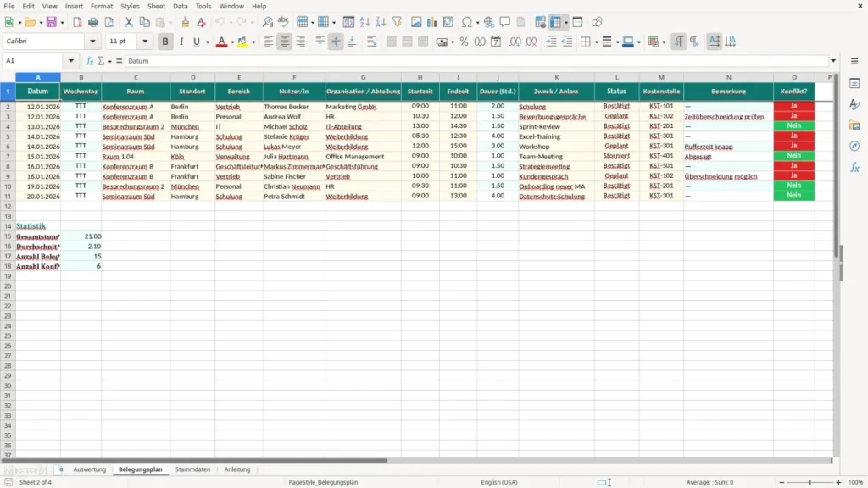Click the zoom out minus button
This screenshot has height=488, width=868.
(x=782, y=482)
